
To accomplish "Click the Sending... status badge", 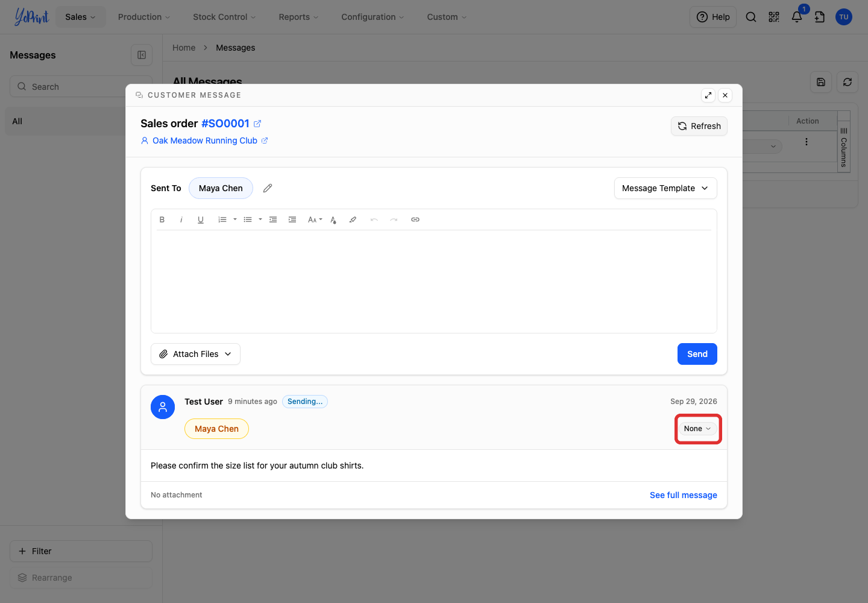I will tap(305, 402).
